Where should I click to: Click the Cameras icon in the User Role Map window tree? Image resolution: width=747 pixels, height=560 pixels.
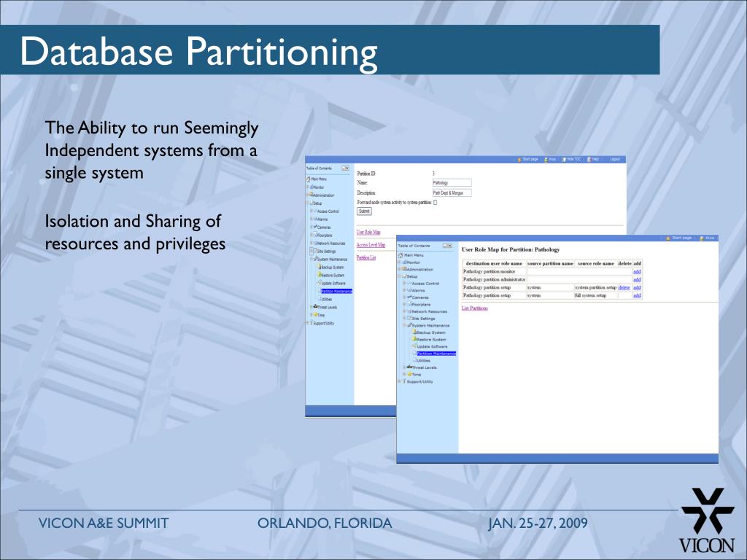(409, 297)
